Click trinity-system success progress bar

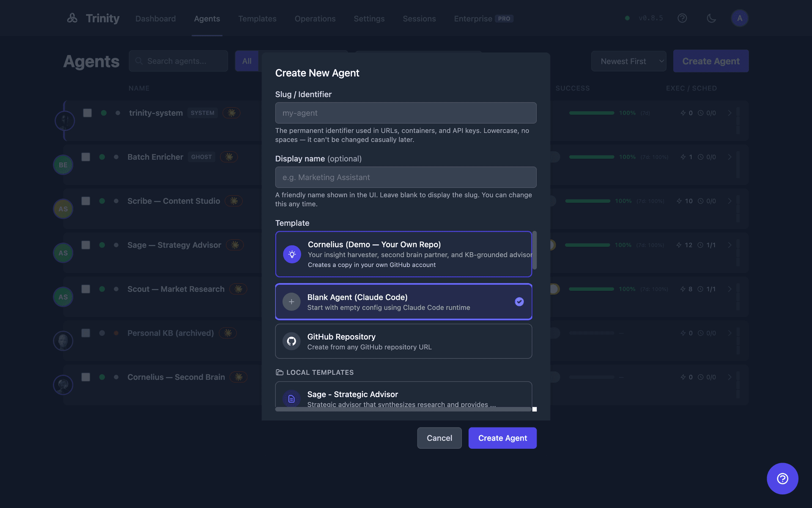pyautogui.click(x=592, y=113)
